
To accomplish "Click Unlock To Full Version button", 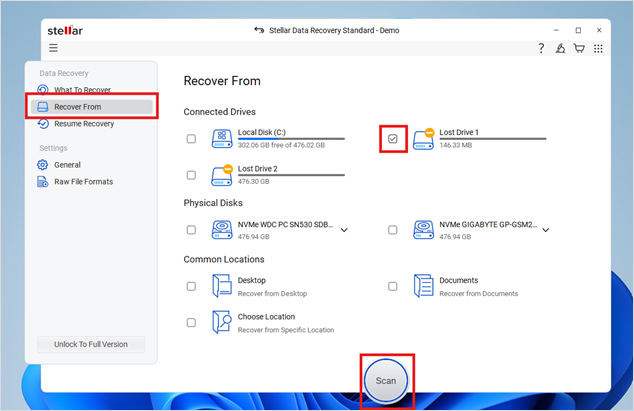I will click(x=91, y=344).
